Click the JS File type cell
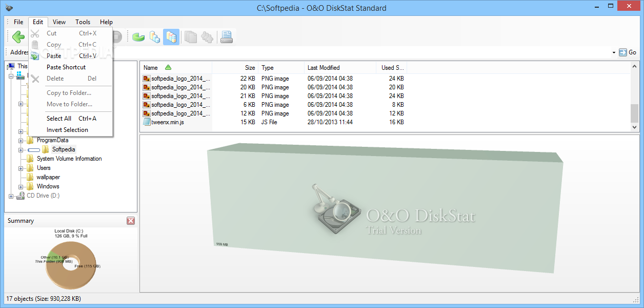The height and width of the screenshot is (308, 644). pos(269,122)
